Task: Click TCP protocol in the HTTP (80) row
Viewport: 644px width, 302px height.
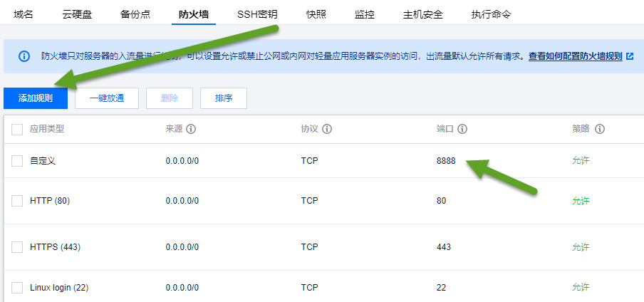Action: click(309, 201)
